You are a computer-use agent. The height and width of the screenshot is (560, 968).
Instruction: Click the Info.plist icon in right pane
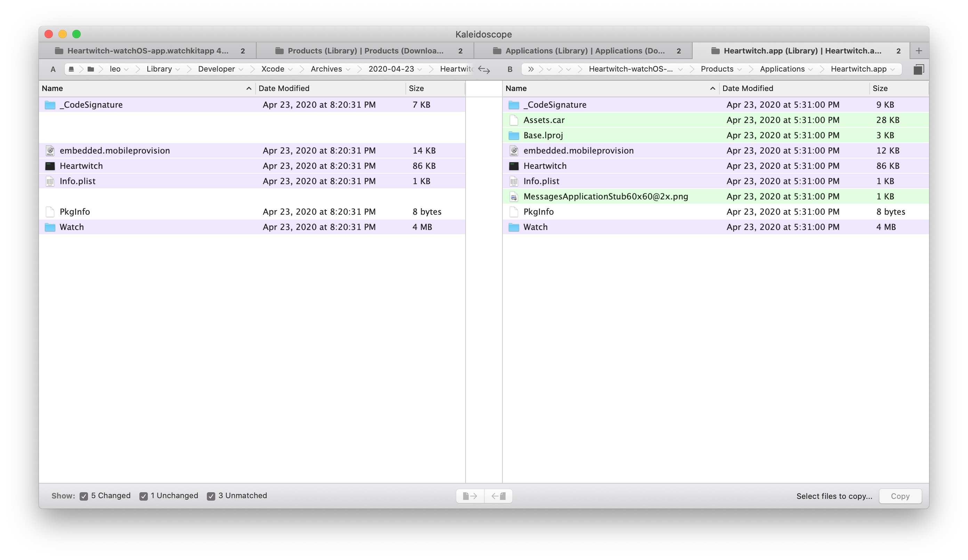tap(514, 181)
